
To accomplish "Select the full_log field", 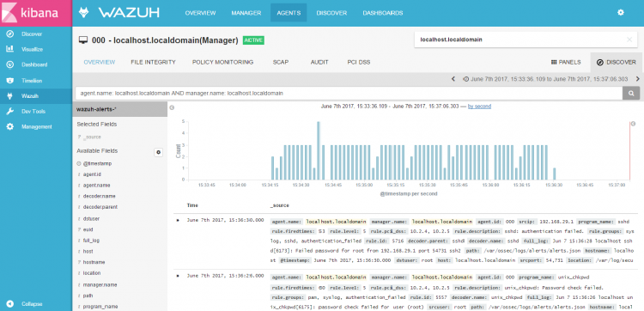I will [x=91, y=241].
